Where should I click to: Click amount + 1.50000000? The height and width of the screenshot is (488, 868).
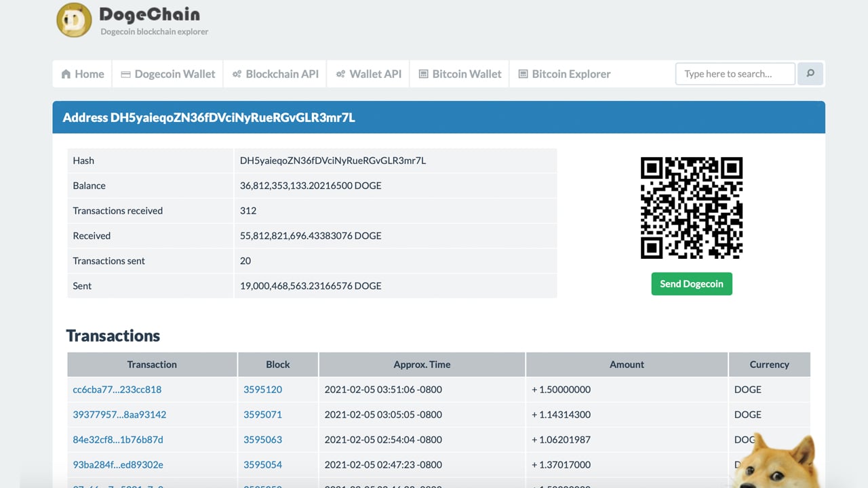click(561, 390)
